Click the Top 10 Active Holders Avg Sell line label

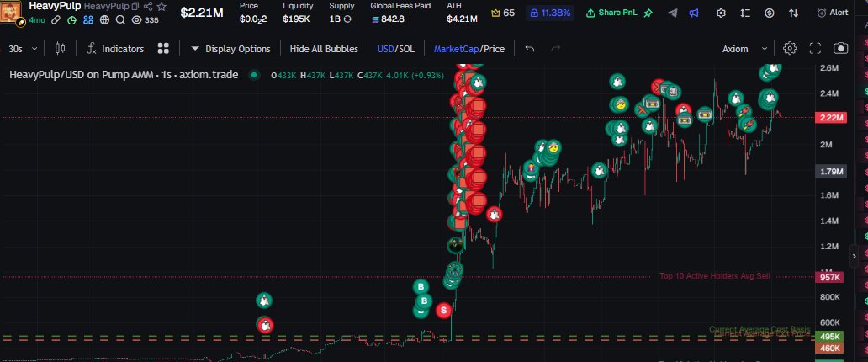(714, 276)
